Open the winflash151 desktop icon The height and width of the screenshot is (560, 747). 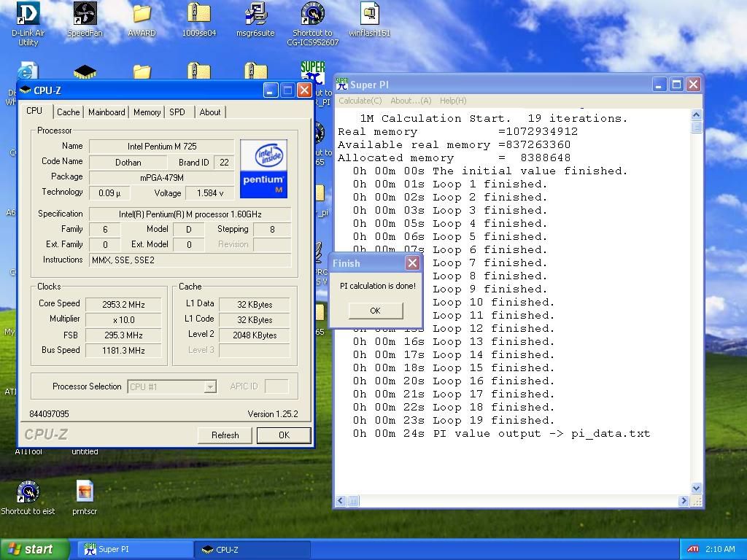[370, 20]
